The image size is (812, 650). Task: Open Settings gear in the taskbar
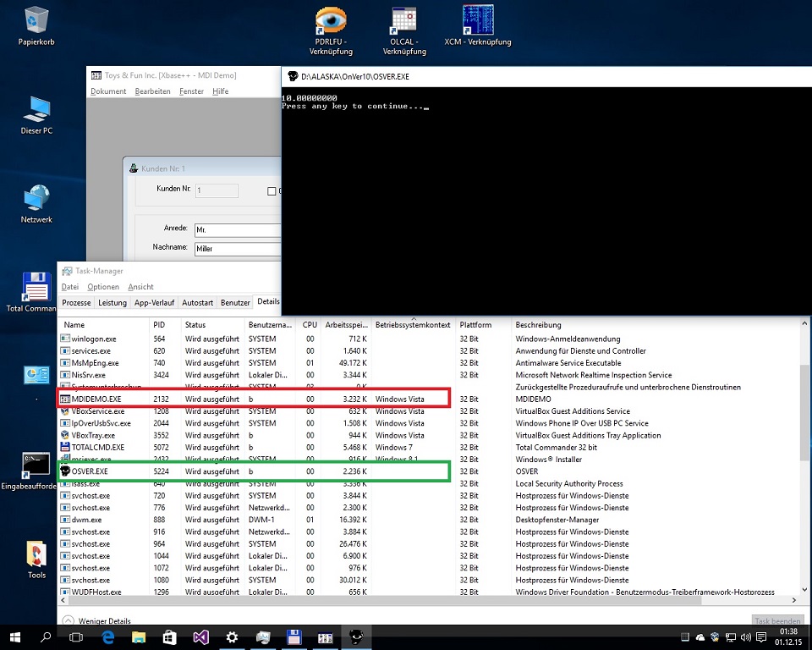(232, 637)
